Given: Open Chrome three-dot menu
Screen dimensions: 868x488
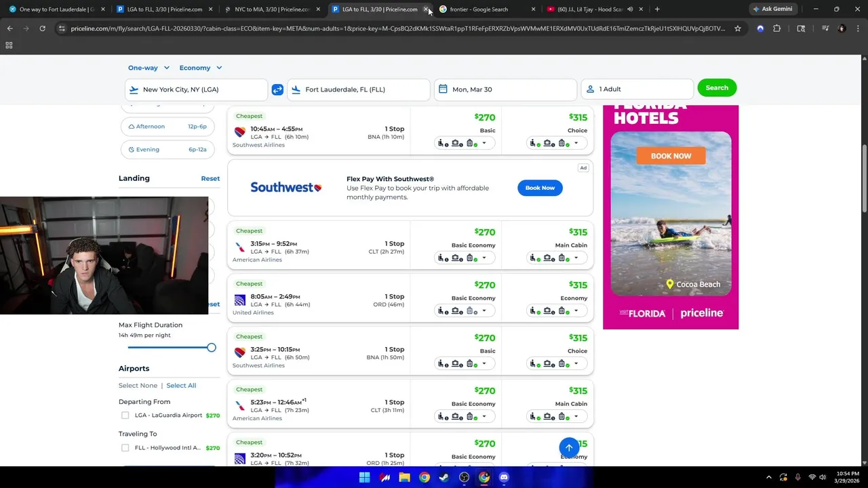Looking at the screenshot, I should pos(857,28).
